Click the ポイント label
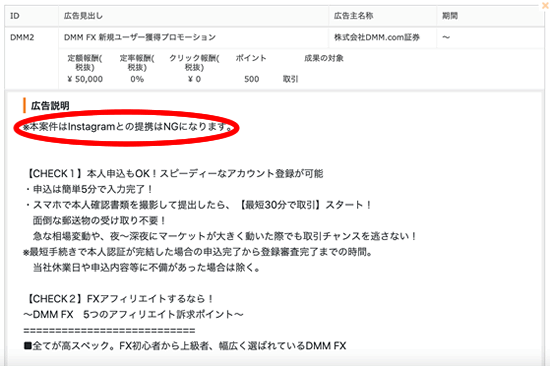This screenshot has width=550, height=366. click(x=251, y=58)
